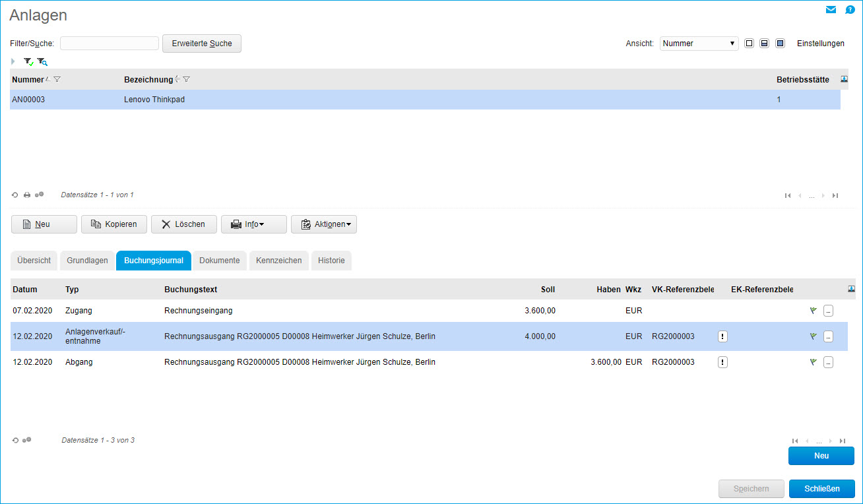Click the print icon under the Anlagen list
The width and height of the screenshot is (863, 504).
coord(27,195)
